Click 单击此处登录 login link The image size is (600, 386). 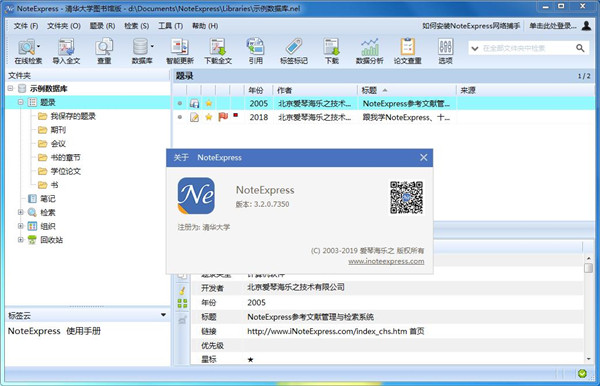(553, 26)
